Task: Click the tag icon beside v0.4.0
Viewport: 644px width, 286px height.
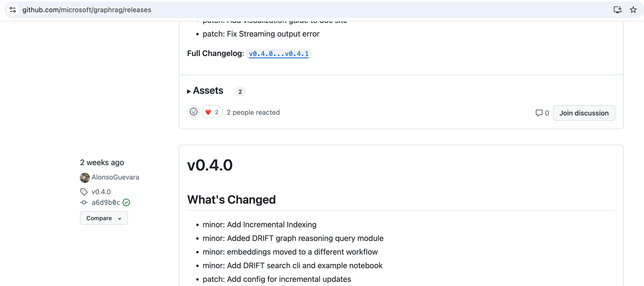Action: 84,191
